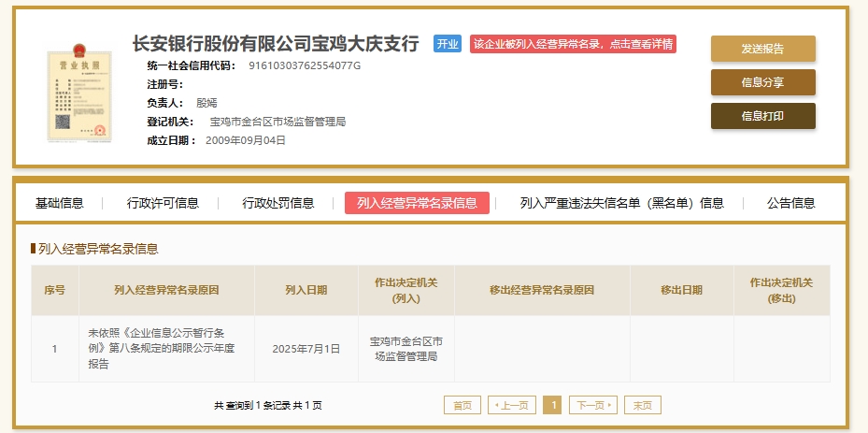Switch to the 行政许可信息 tab
This screenshot has width=868, height=433.
[163, 203]
